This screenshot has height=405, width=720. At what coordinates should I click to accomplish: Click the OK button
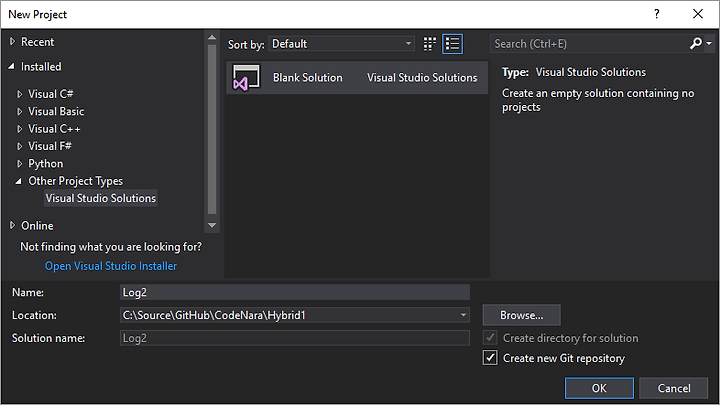coord(599,388)
